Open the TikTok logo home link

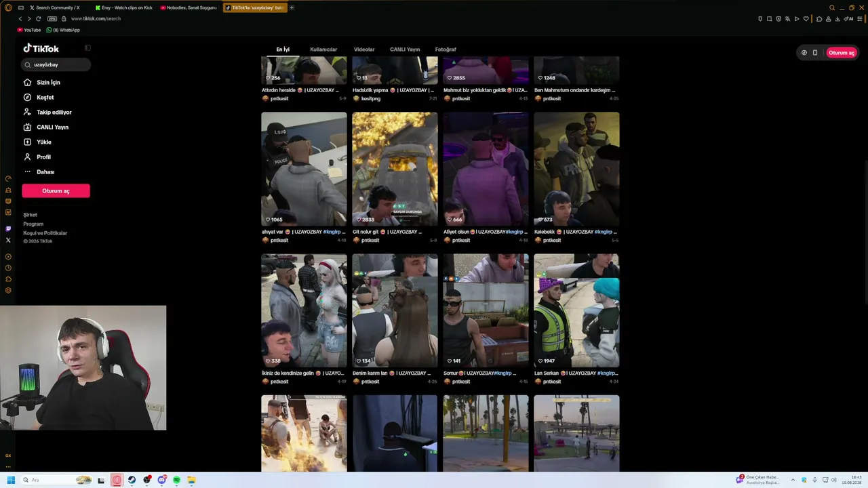pos(41,49)
